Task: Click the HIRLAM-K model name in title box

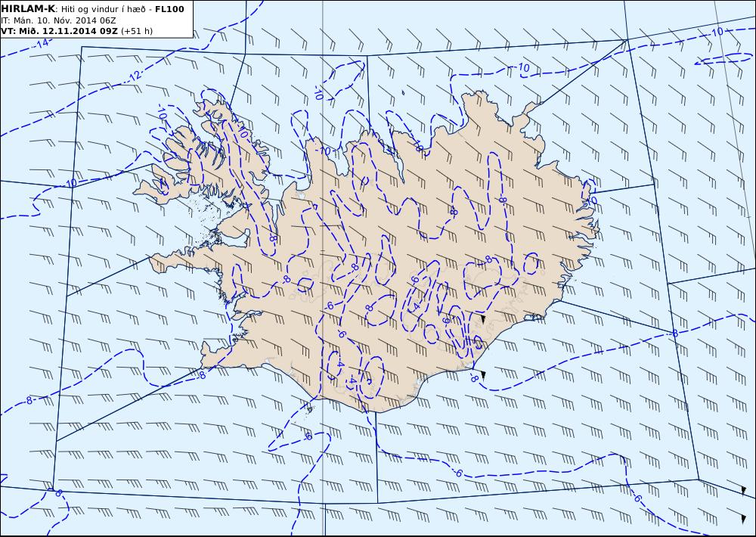Action: coord(28,9)
